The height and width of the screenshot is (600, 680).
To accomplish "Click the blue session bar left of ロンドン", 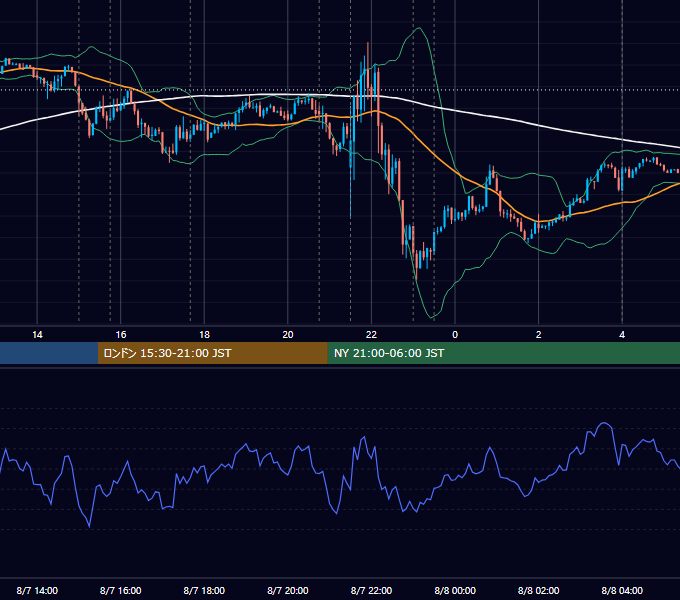I will (x=49, y=353).
